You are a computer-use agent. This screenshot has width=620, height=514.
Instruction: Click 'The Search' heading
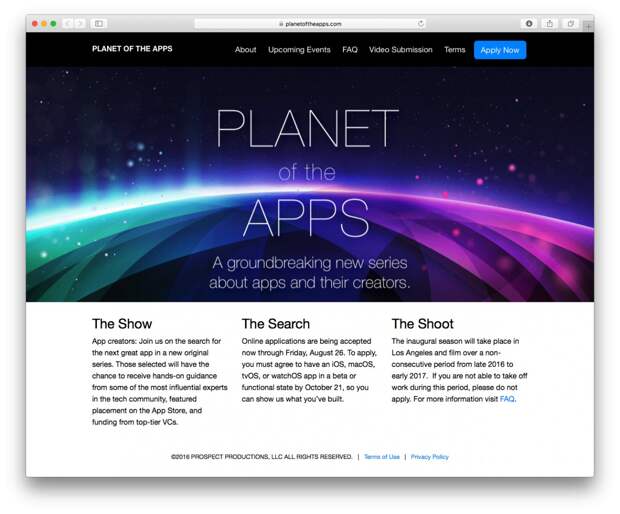276,324
